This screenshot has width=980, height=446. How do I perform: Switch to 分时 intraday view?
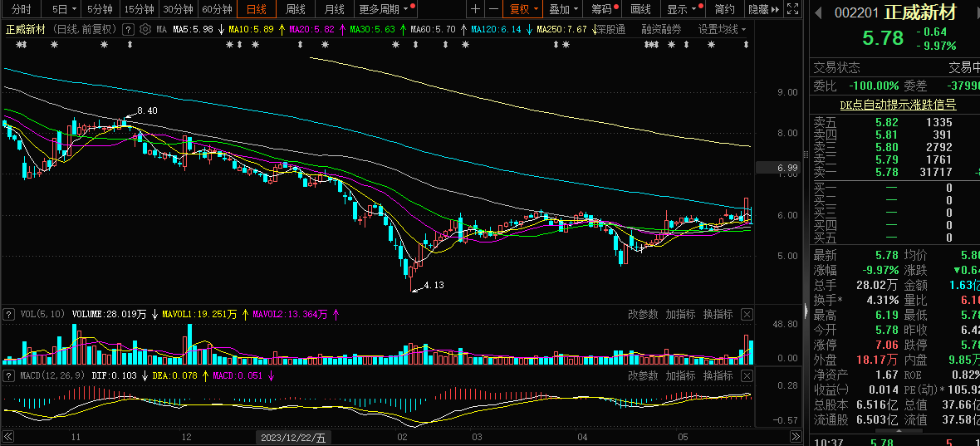(x=22, y=9)
